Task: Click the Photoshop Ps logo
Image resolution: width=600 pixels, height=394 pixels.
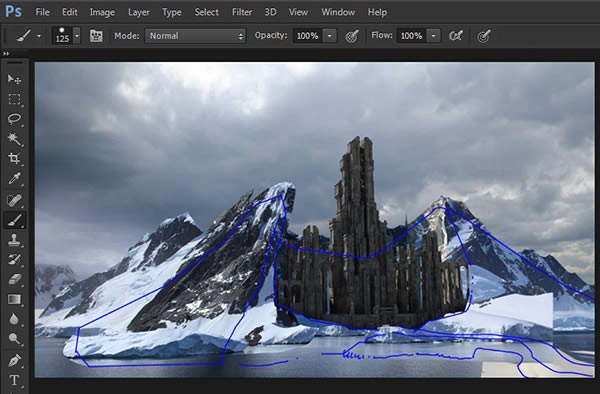Action: (13, 11)
